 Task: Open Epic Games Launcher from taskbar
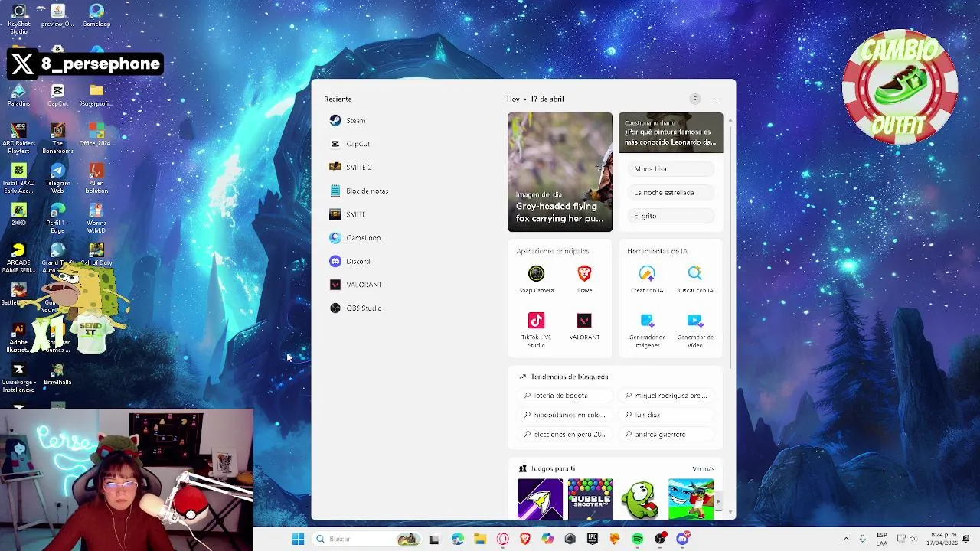(x=592, y=539)
